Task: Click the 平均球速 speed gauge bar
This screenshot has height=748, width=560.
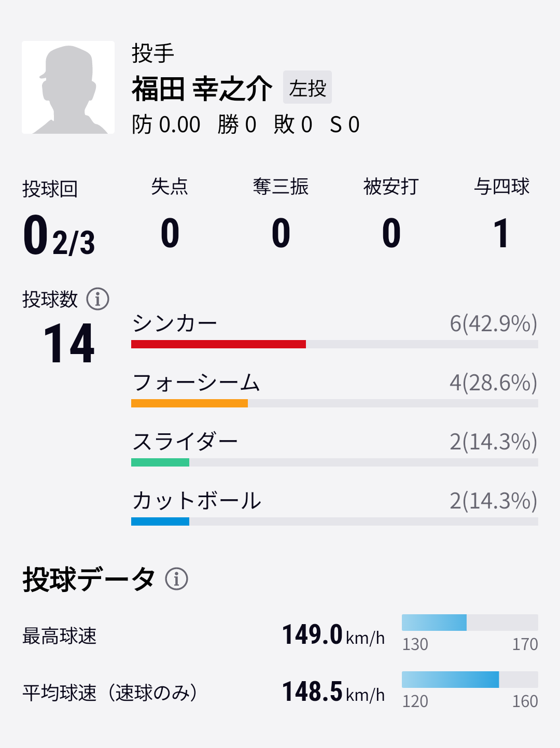Action: [x=469, y=680]
